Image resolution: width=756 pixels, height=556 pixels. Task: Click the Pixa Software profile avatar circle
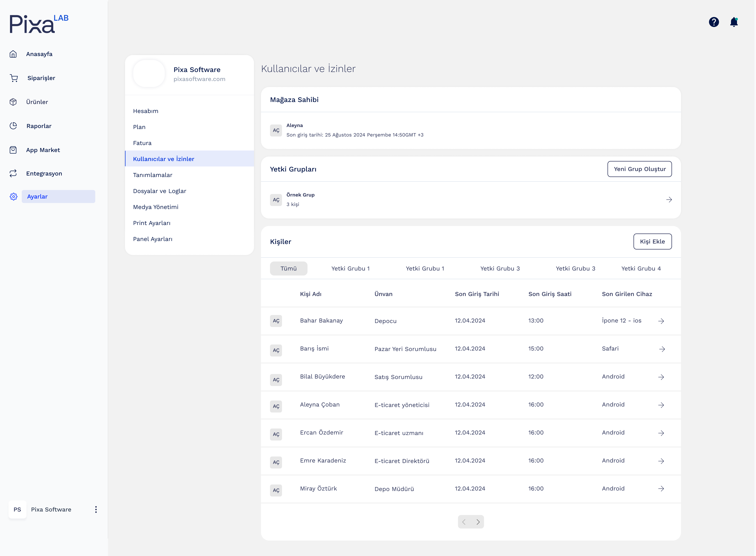coord(149,74)
